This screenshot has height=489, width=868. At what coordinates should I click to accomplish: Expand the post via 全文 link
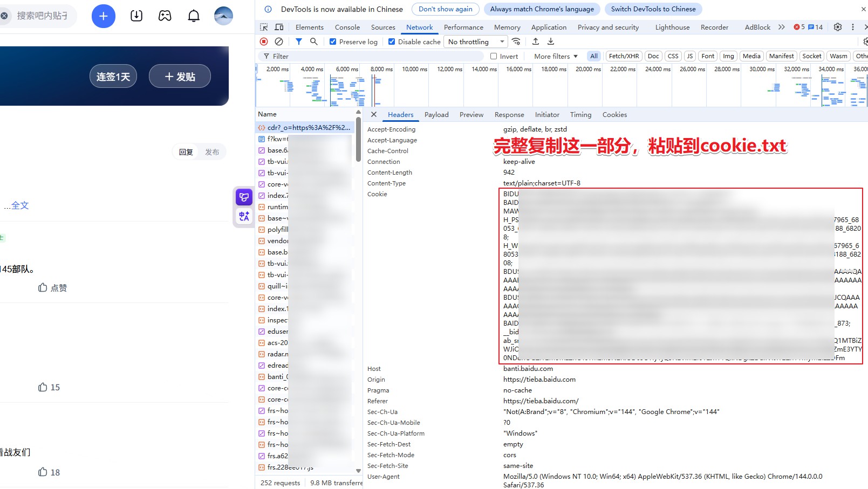click(20, 205)
